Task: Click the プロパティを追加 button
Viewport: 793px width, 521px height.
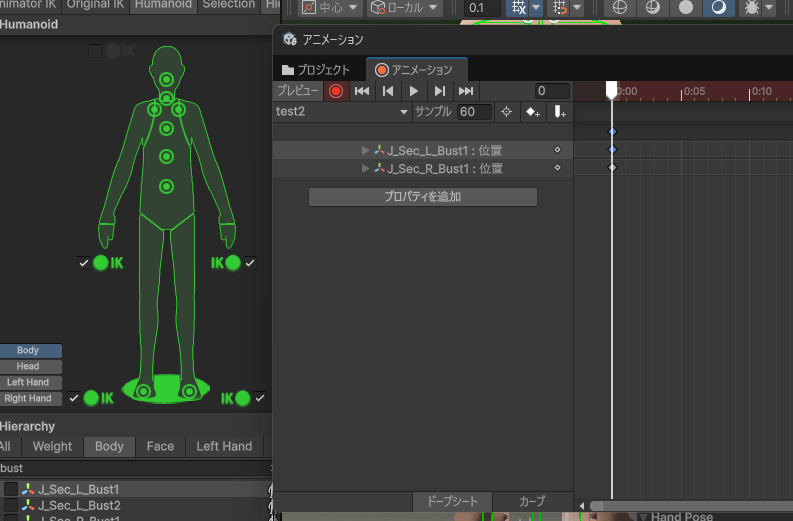Action: (x=422, y=197)
